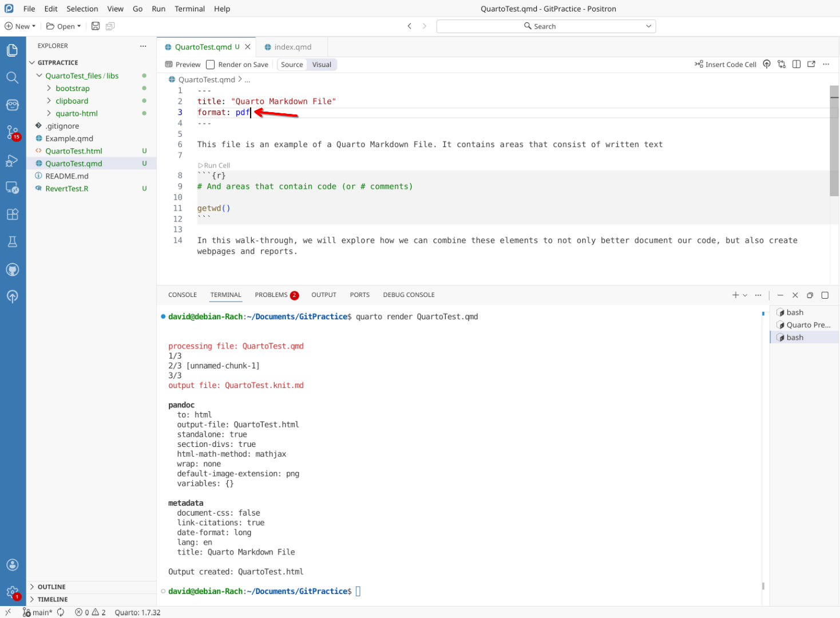
Task: Open the Extensions view icon
Action: tap(13, 214)
